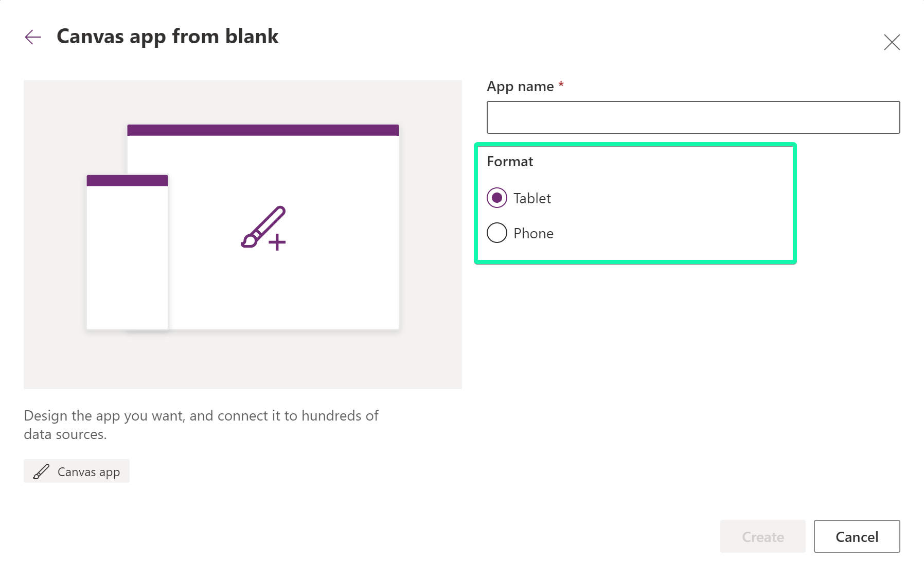
Task: Click the pencil icon in Canvas app tag
Action: 41,471
